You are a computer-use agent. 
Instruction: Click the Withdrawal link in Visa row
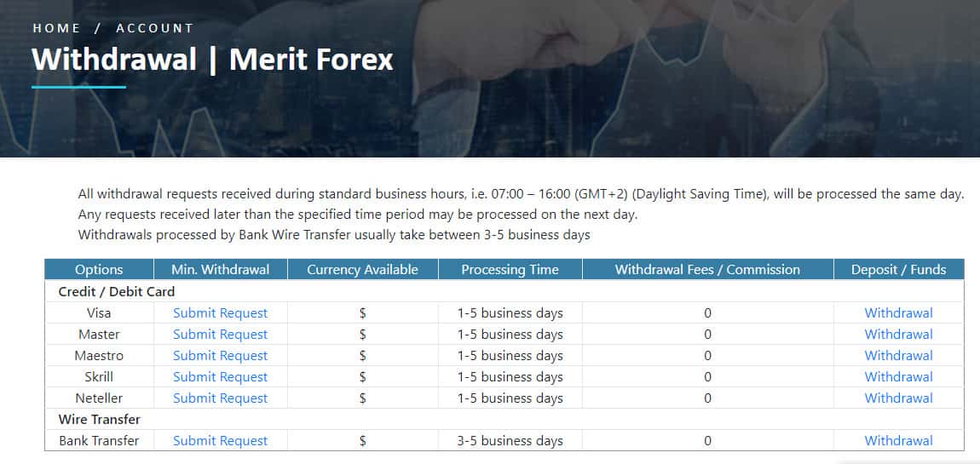(x=898, y=313)
